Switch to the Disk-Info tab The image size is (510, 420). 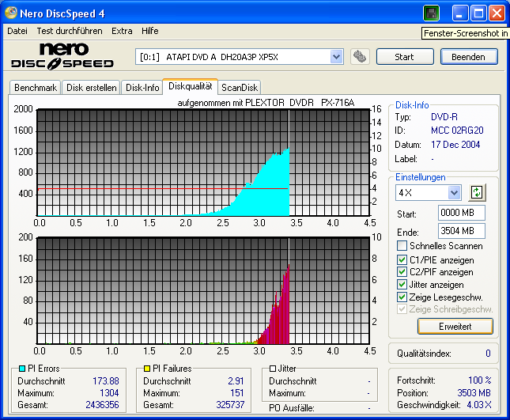(142, 88)
